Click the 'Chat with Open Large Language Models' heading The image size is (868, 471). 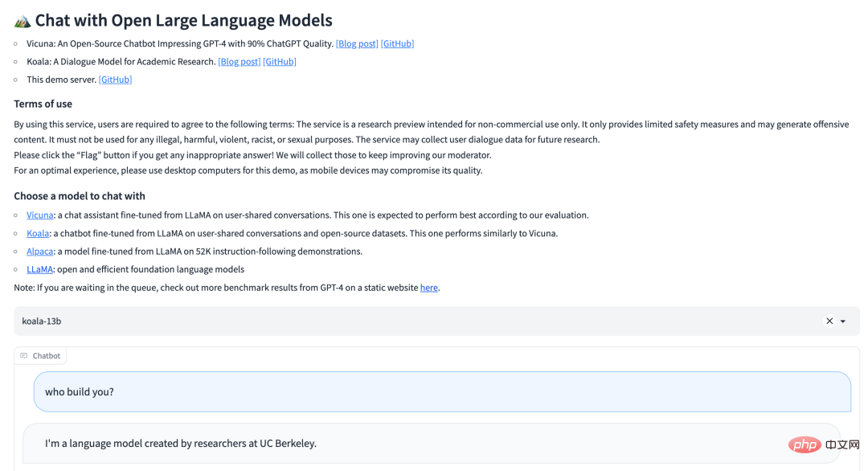click(184, 20)
